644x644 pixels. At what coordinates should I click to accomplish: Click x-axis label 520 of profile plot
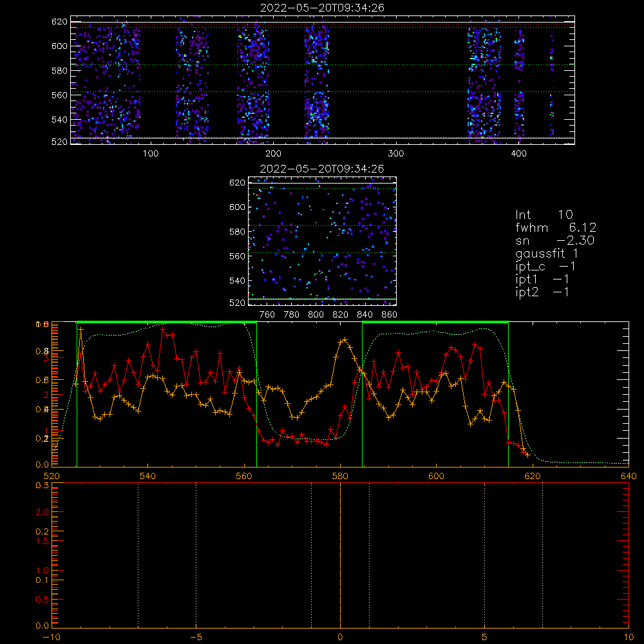pyautogui.click(x=52, y=476)
